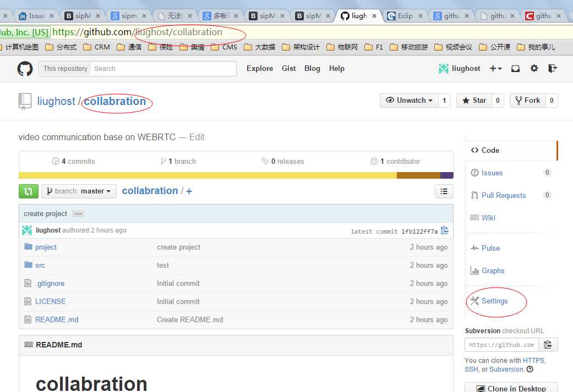Open Gist in top navigation
The height and width of the screenshot is (392, 573).
tap(288, 69)
